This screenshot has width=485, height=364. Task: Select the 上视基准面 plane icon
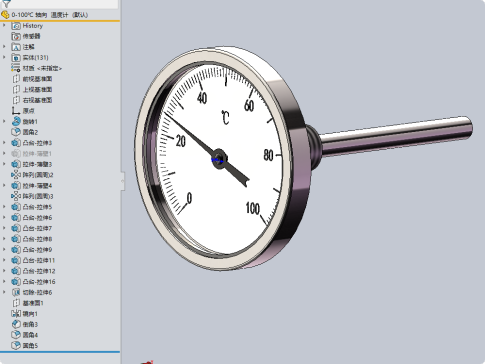(x=16, y=90)
